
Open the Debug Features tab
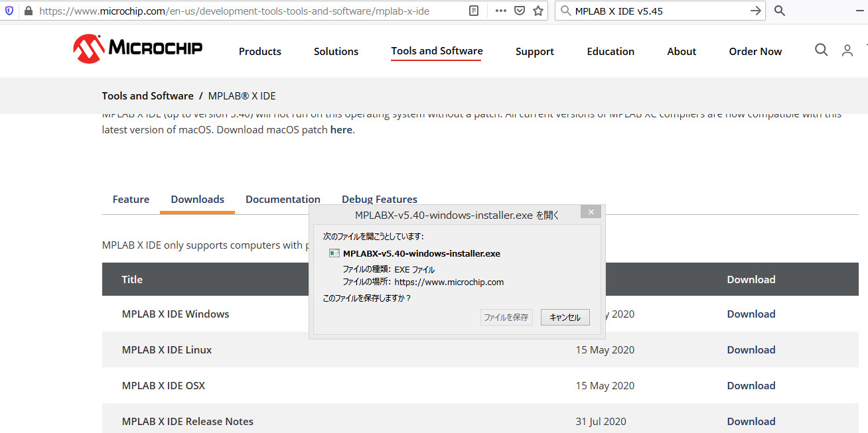tap(380, 199)
